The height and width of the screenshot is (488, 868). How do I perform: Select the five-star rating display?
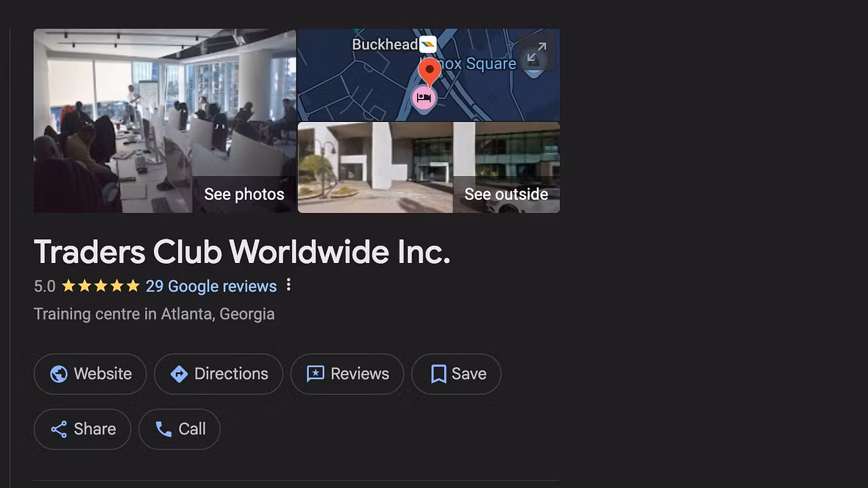100,286
